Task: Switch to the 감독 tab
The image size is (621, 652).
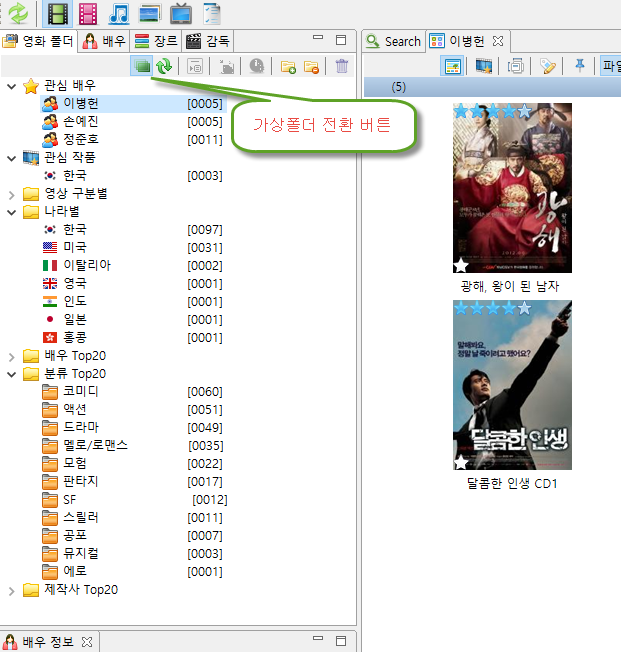Action: coord(208,41)
